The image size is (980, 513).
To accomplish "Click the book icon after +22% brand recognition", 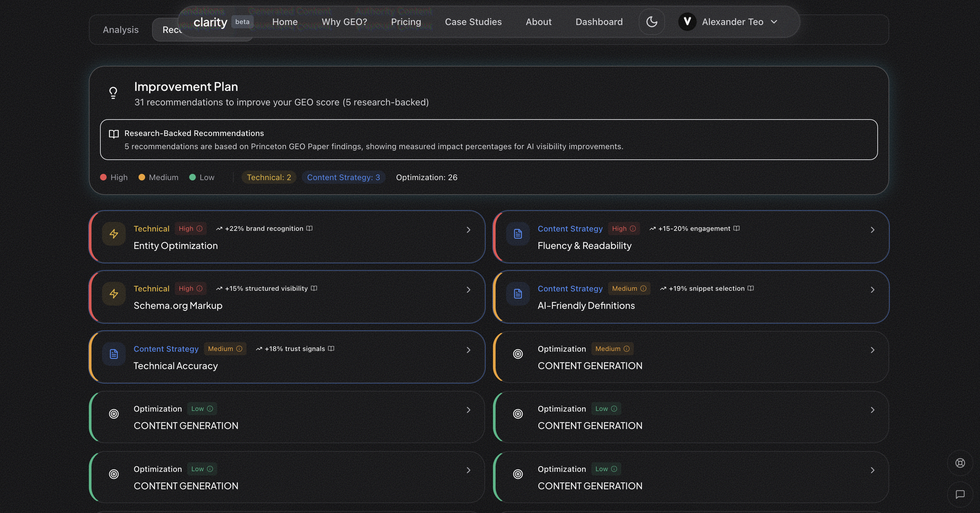I will coord(309,228).
